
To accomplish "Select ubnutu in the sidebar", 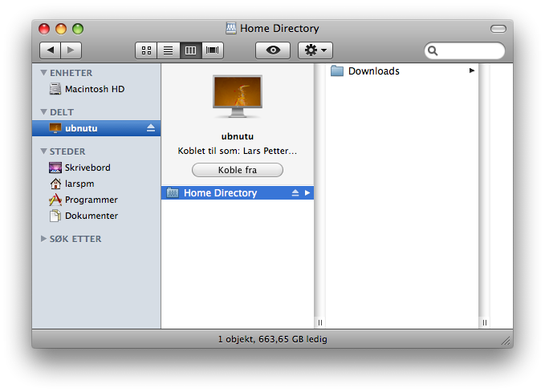I will coord(96,128).
